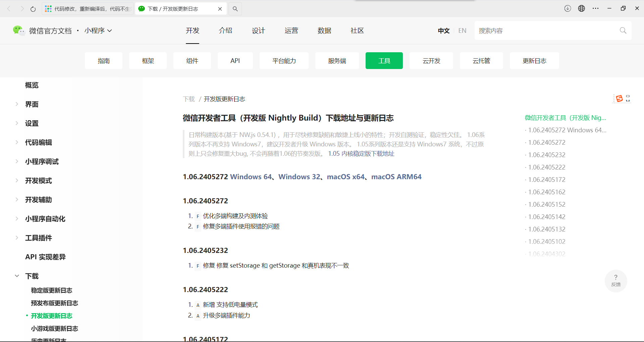The image size is (644, 342).
Task: Select the 指南 category button
Action: pos(104,61)
